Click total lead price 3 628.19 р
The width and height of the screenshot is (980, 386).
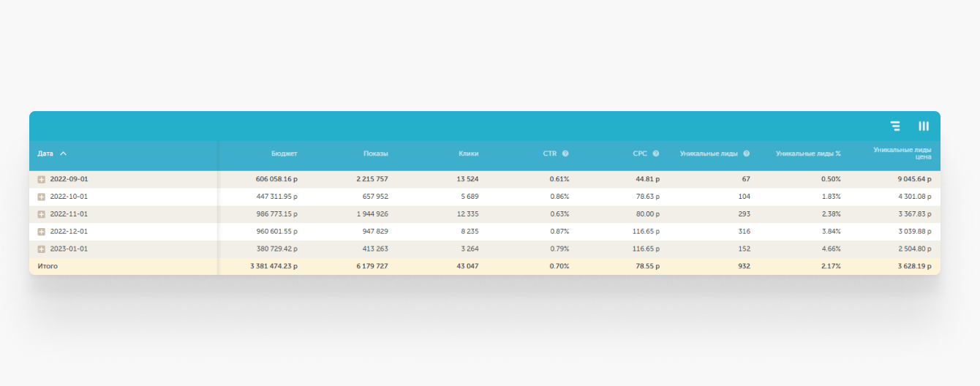pyautogui.click(x=914, y=266)
